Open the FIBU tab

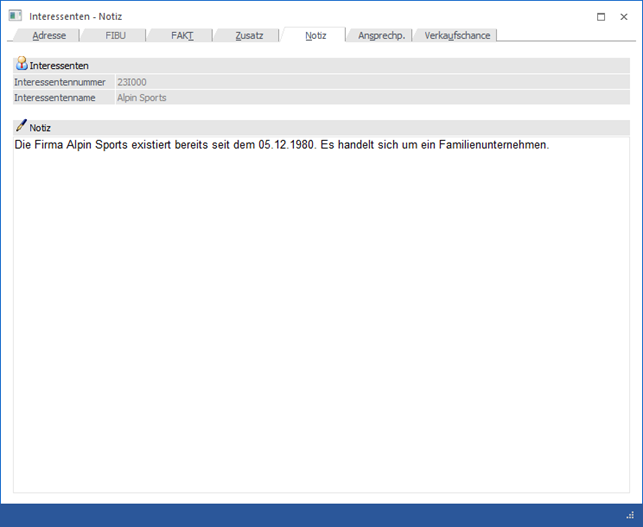click(115, 35)
